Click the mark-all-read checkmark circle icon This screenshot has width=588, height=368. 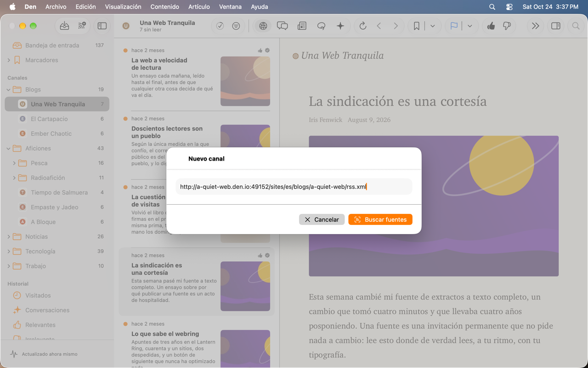(220, 26)
